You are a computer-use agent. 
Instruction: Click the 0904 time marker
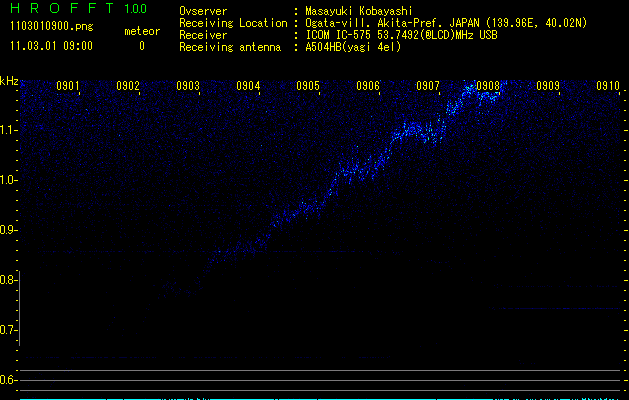click(x=248, y=86)
